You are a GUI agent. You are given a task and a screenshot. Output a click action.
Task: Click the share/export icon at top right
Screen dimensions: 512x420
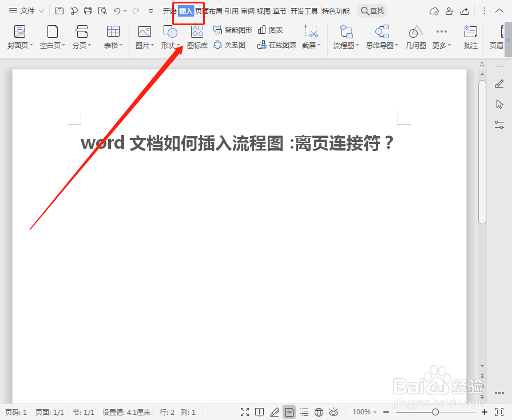pyautogui.click(x=465, y=11)
